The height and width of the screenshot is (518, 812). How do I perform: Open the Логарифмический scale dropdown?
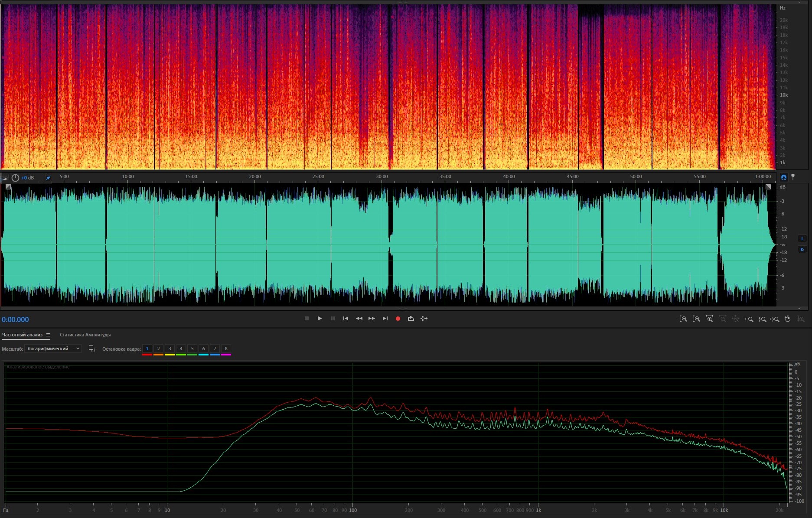(x=53, y=349)
